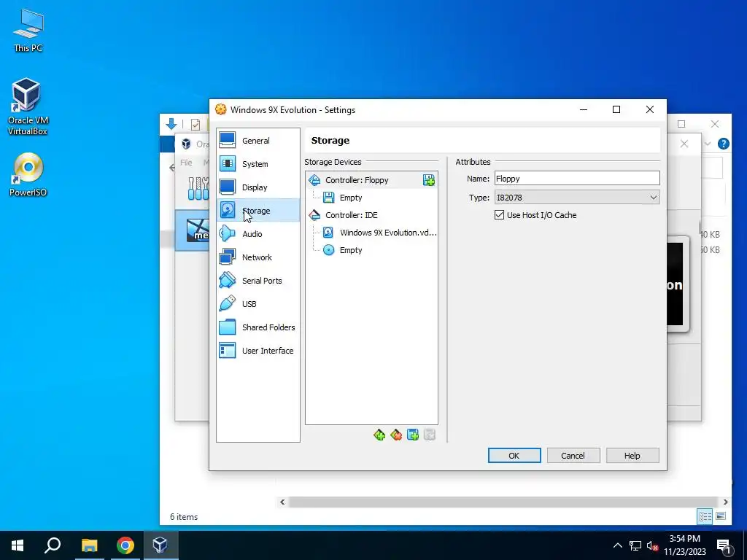Cancel the Settings dialog
Screen dimensions: 747x560
(573, 456)
